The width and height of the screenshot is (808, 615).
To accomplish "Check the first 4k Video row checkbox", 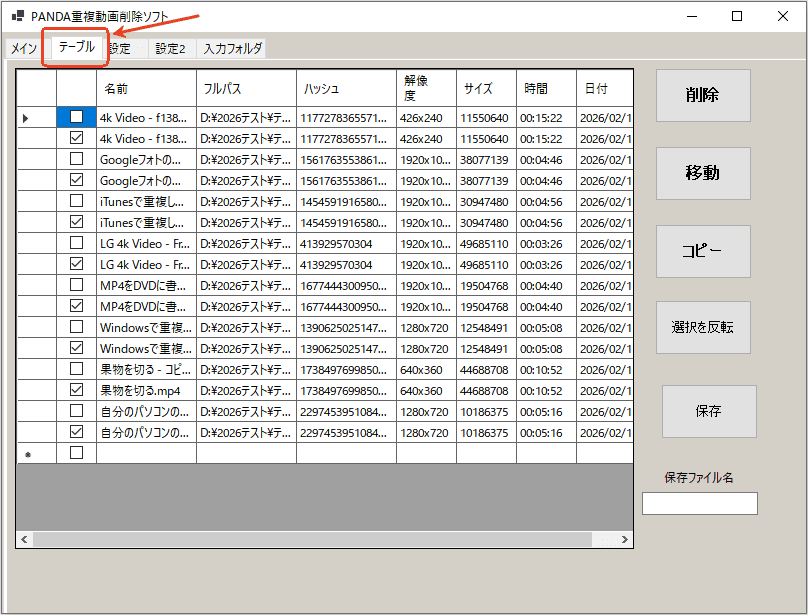I will pos(76,117).
